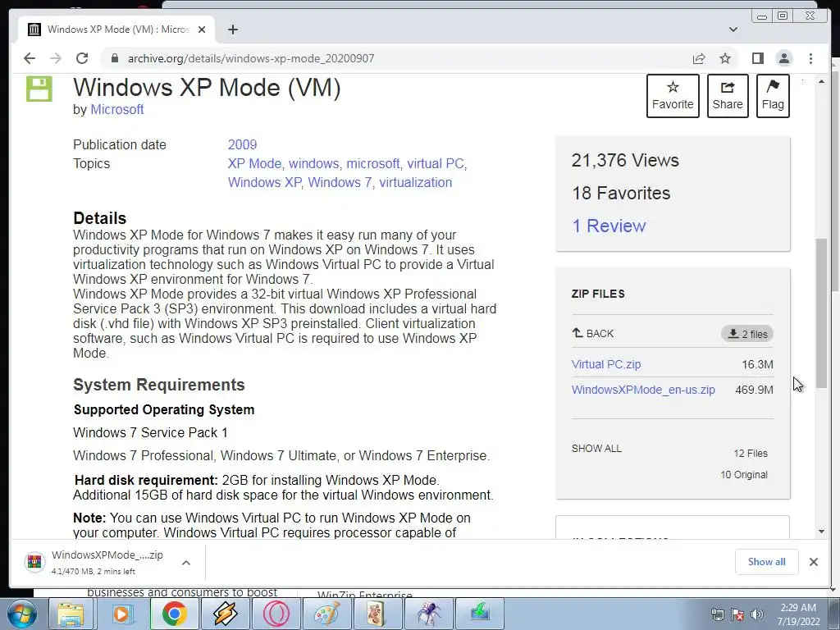Viewport: 840px width, 630px height.
Task: Open the 2009 publication date link
Action: point(242,144)
